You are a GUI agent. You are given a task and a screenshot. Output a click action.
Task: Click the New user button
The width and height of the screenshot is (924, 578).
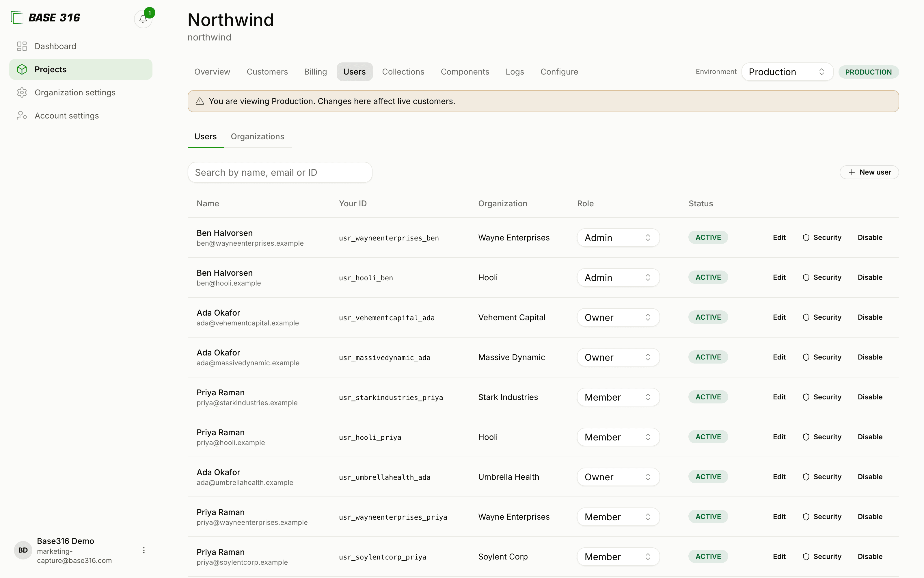click(x=869, y=173)
